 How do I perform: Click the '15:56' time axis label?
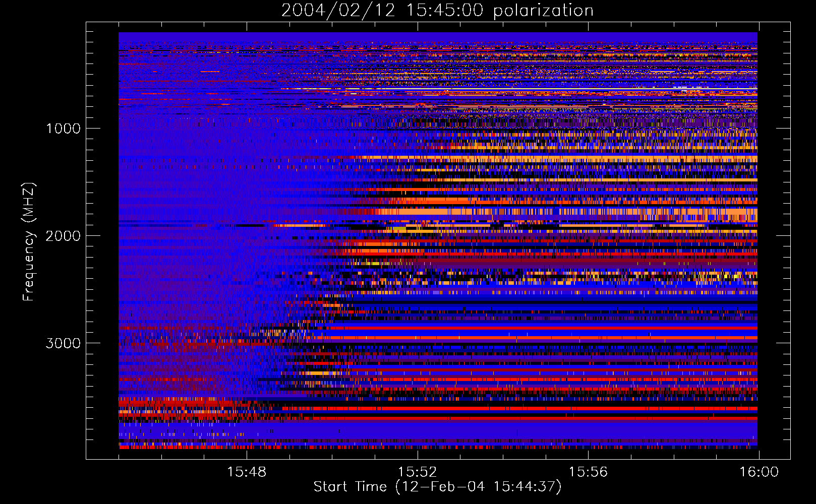point(588,472)
